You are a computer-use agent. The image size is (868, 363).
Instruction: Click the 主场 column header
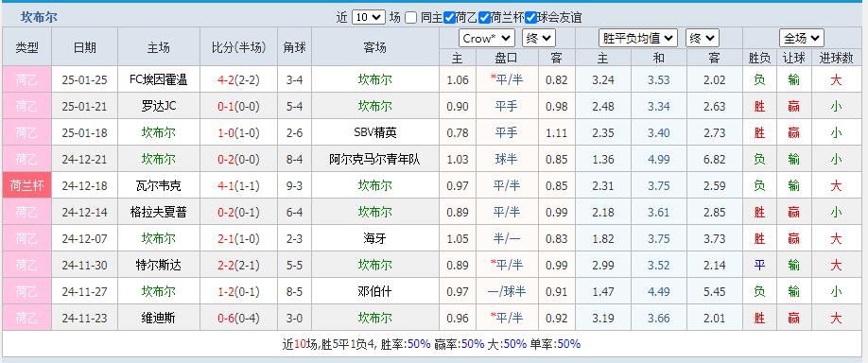(158, 47)
